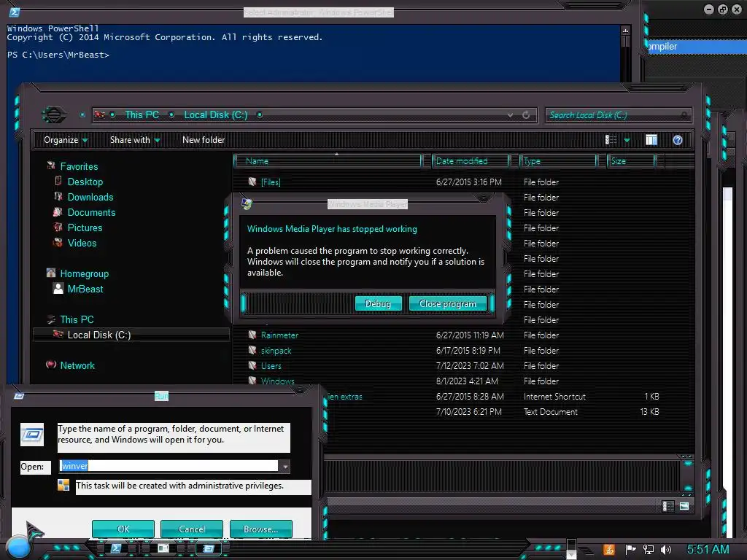
Task: Click large icons view button at Explorer bottom right
Action: coord(684,506)
